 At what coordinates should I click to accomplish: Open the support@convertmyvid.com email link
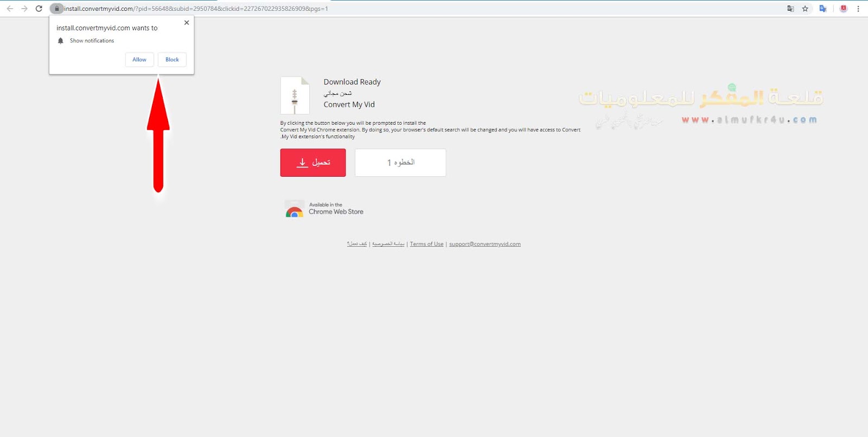click(x=485, y=244)
